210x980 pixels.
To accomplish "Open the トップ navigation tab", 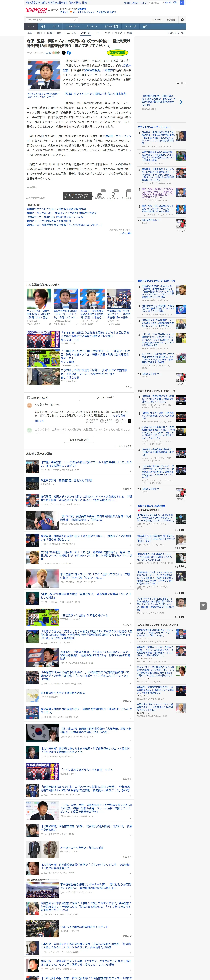I will pos(31,27).
